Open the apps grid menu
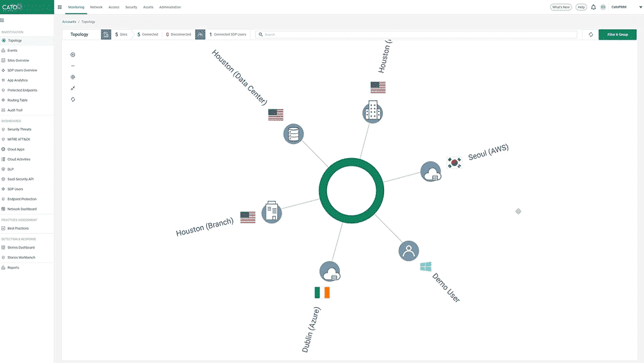Screen dimensions: 644x363 pyautogui.click(x=60, y=7)
